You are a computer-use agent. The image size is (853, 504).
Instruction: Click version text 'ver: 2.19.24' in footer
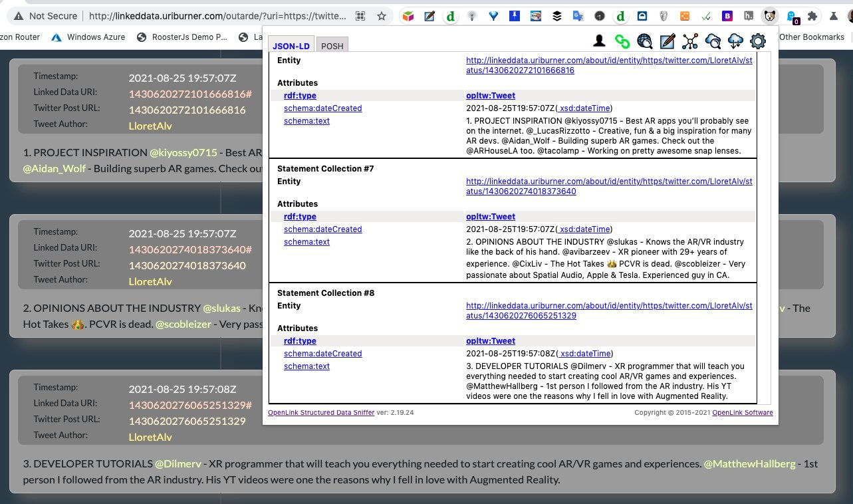[395, 412]
